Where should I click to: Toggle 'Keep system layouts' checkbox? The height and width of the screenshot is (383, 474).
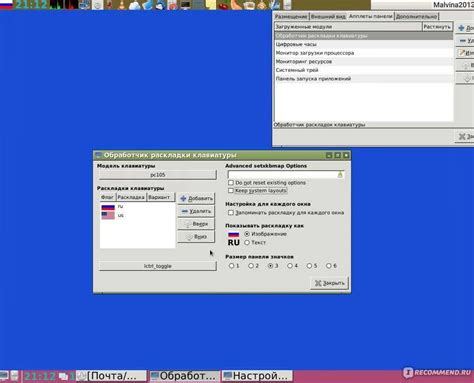tap(231, 191)
